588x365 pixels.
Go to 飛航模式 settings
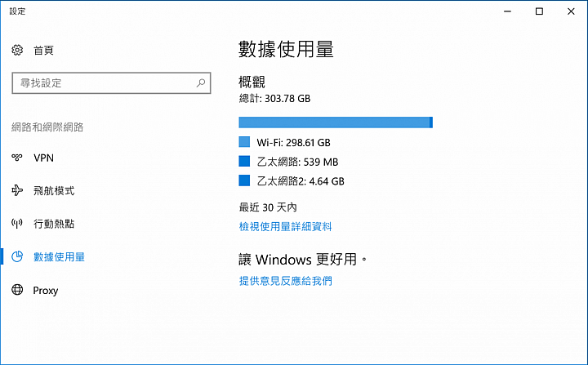[54, 191]
